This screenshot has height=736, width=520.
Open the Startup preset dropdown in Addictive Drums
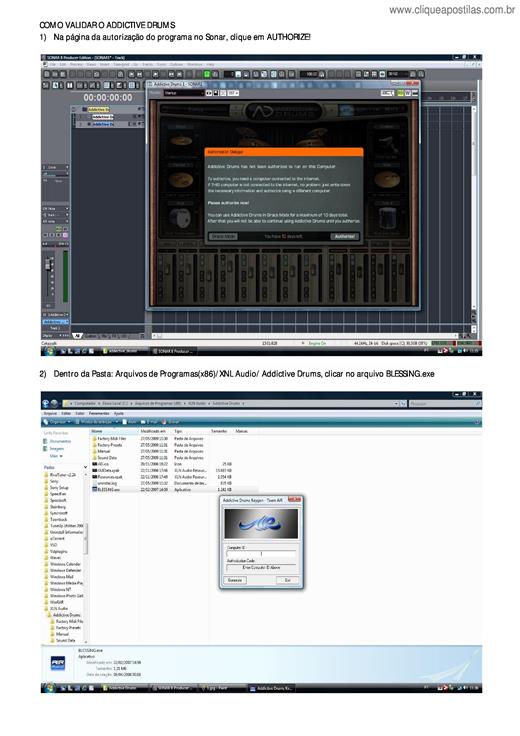coord(184,93)
